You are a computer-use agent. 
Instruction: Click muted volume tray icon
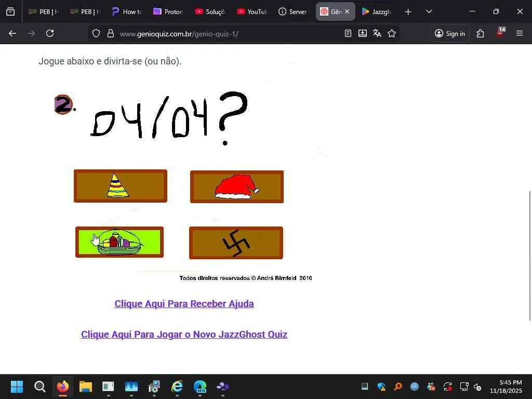pyautogui.click(x=477, y=387)
